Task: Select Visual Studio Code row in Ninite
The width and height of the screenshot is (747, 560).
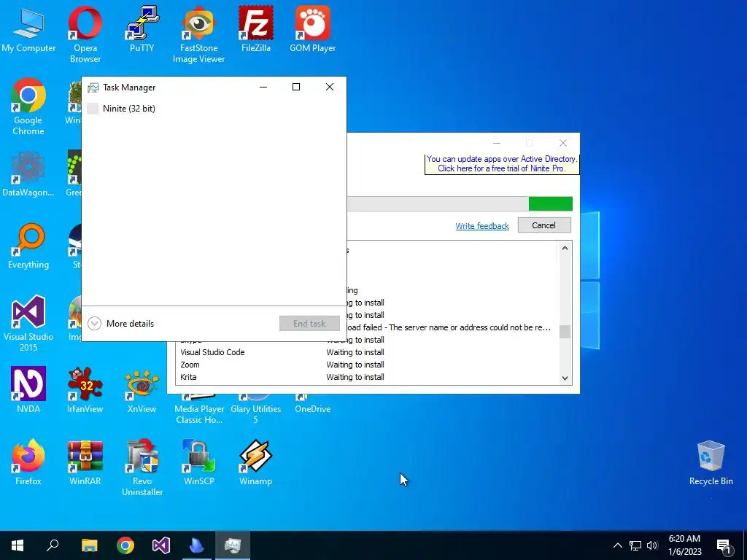Action: (366, 352)
